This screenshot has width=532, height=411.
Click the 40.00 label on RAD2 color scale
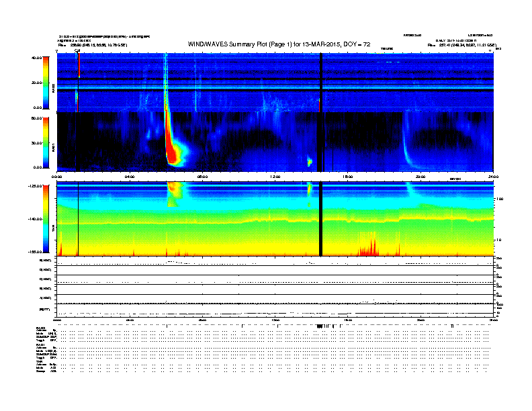click(x=36, y=58)
